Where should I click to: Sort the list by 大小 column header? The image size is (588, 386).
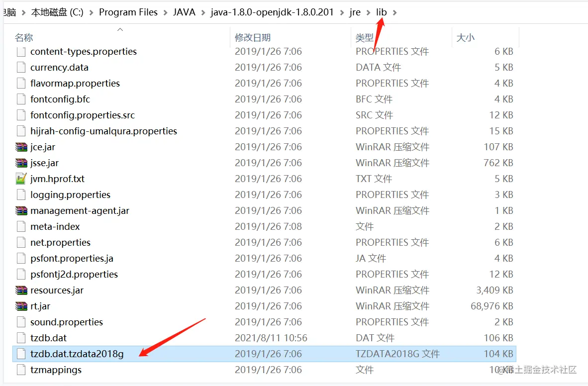[x=465, y=37]
